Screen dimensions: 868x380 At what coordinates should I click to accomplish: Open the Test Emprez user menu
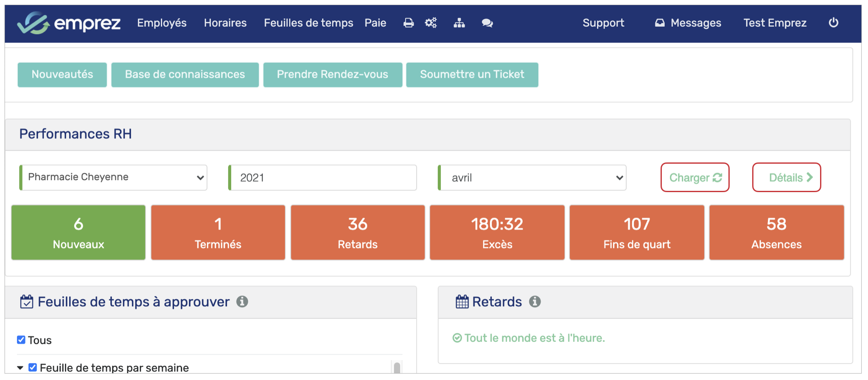click(x=775, y=23)
